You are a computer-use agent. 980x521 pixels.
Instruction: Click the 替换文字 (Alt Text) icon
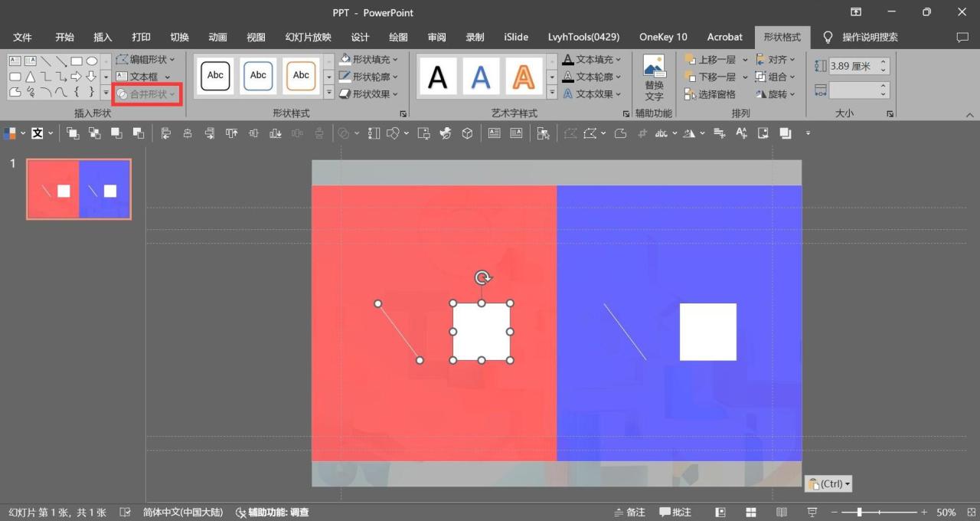point(654,77)
